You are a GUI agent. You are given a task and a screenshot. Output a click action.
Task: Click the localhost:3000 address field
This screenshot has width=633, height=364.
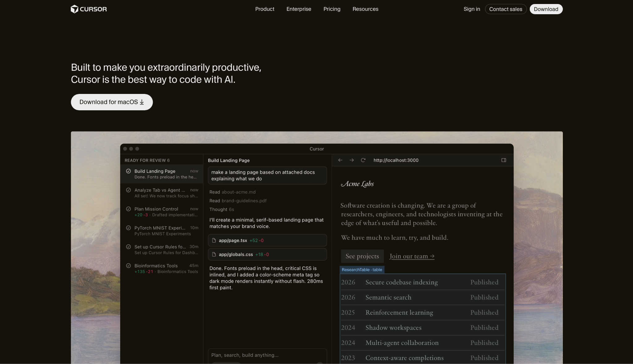396,160
